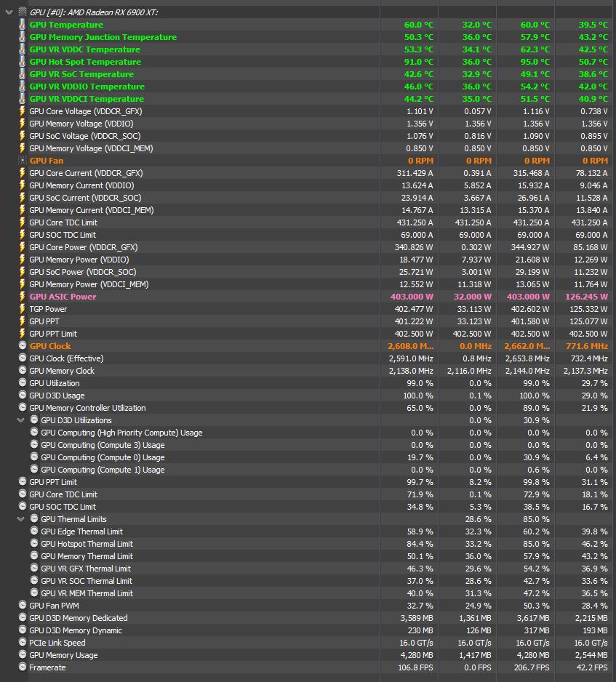Screen dimensions: 616x682
Task: Click the lightning icon for GPU Core TDC Limit amperes row
Action: [23, 222]
